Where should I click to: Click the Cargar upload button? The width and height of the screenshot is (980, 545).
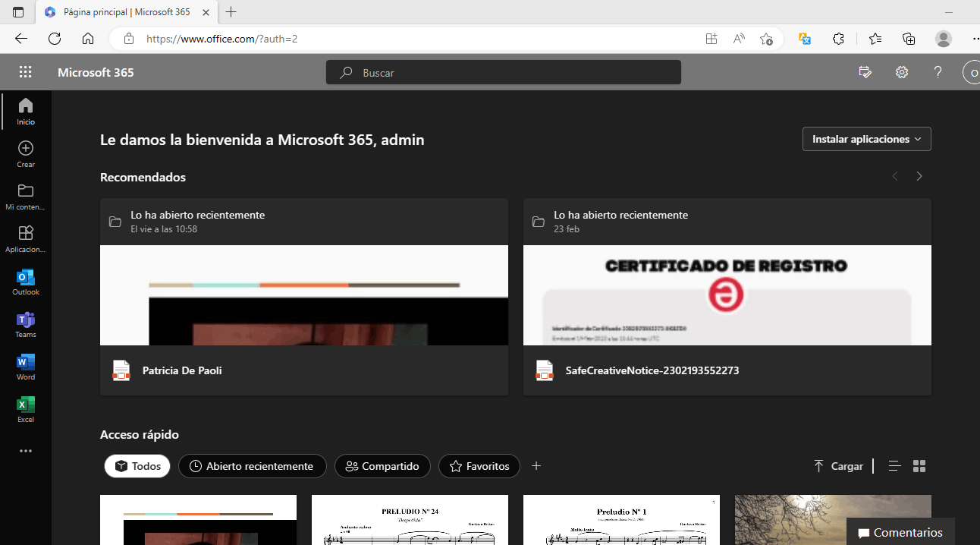click(x=838, y=466)
